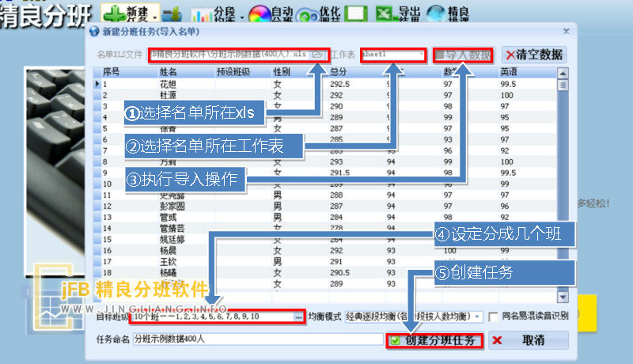The width and height of the screenshot is (633, 364).
Task: Open the 均衡模式 dropdown
Action: [x=477, y=317]
